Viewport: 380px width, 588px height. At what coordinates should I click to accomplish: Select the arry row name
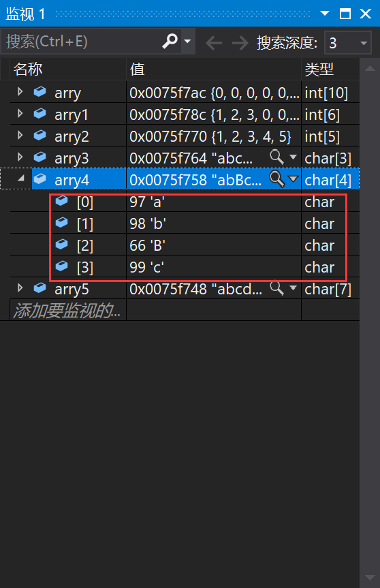tap(68, 93)
